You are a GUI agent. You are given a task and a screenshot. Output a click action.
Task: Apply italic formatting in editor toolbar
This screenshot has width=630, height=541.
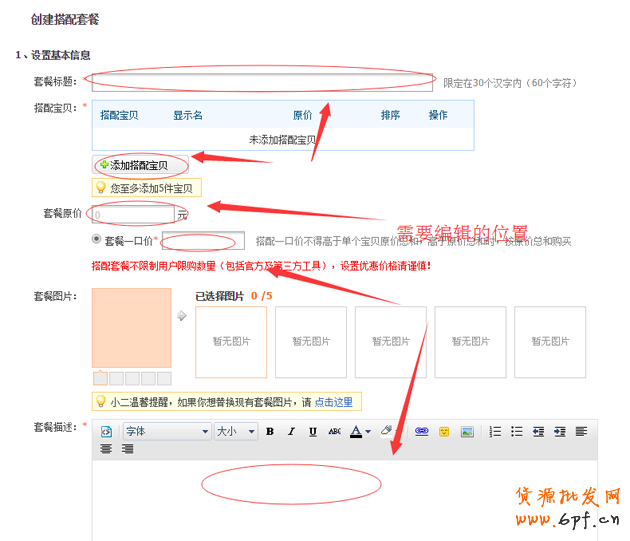291,432
